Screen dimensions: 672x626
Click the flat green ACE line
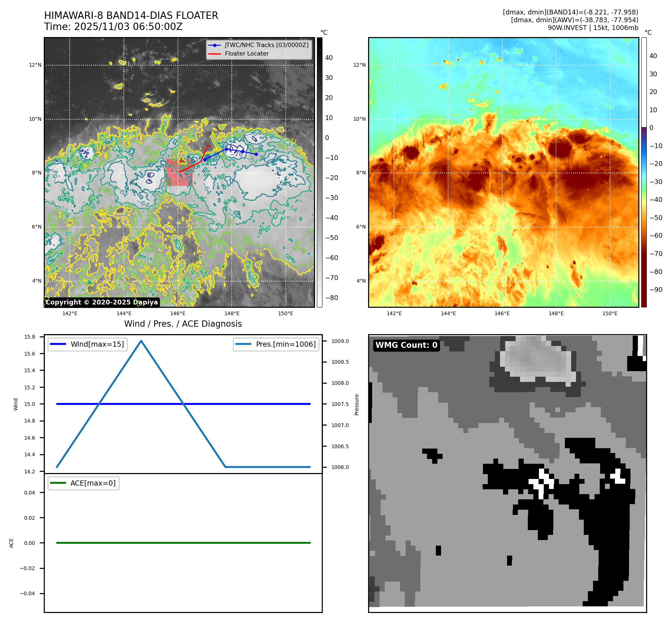click(x=183, y=543)
